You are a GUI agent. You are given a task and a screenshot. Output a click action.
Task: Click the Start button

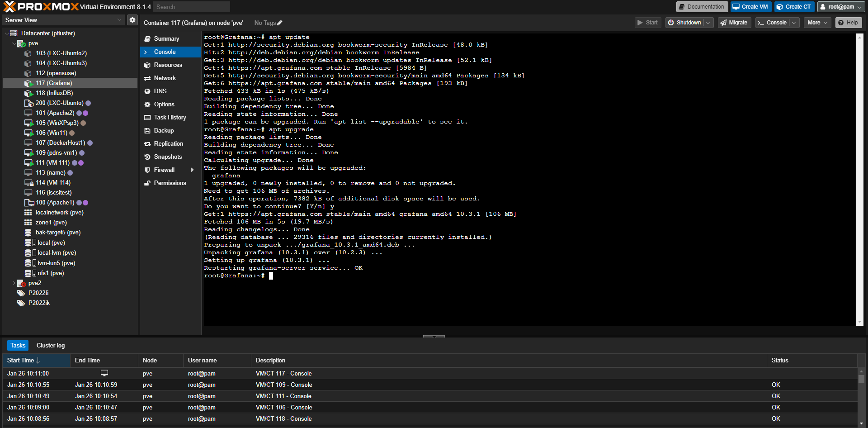pos(647,23)
